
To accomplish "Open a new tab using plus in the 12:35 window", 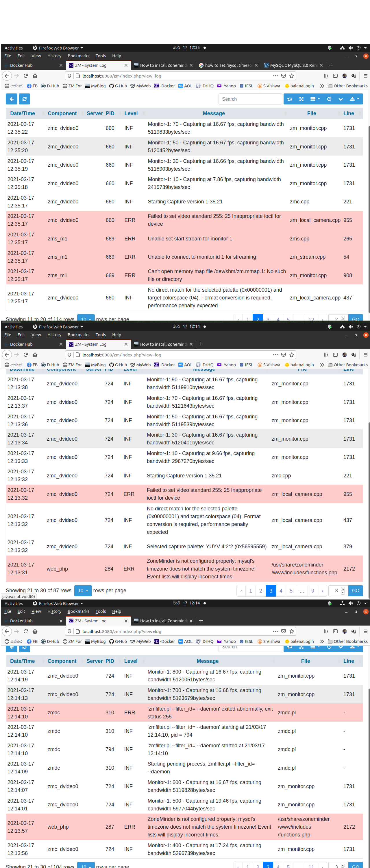I will click(x=331, y=65).
